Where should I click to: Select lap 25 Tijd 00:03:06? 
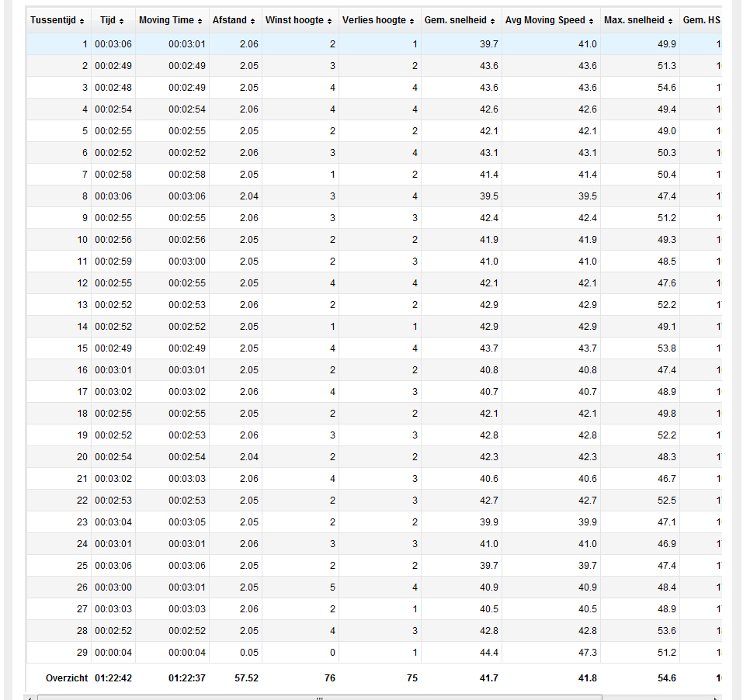point(113,566)
